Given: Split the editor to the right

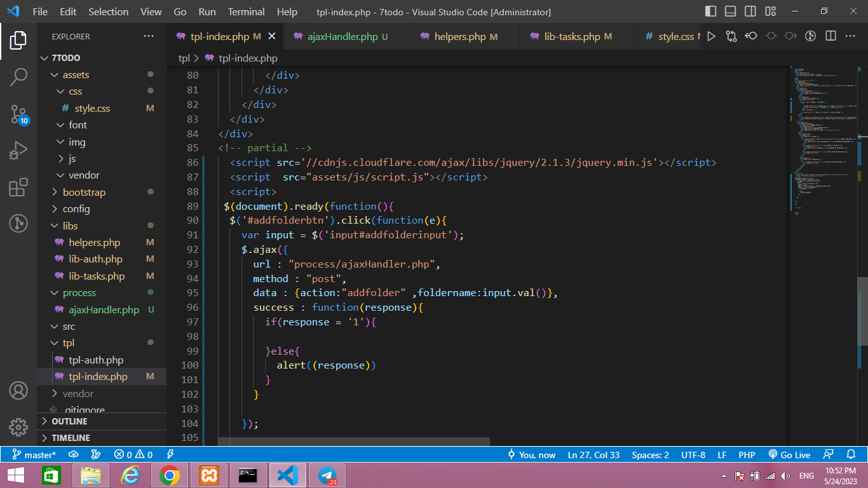Looking at the screenshot, I should 831,37.
